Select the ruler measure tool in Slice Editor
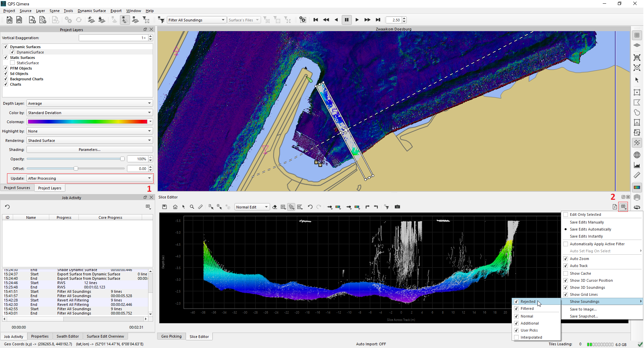Screen dimensions: 644x348 click(200, 207)
